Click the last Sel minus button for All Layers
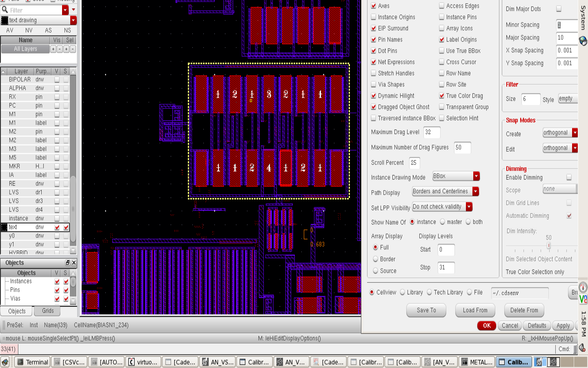Image resolution: width=588 pixels, height=368 pixels. 73,49
